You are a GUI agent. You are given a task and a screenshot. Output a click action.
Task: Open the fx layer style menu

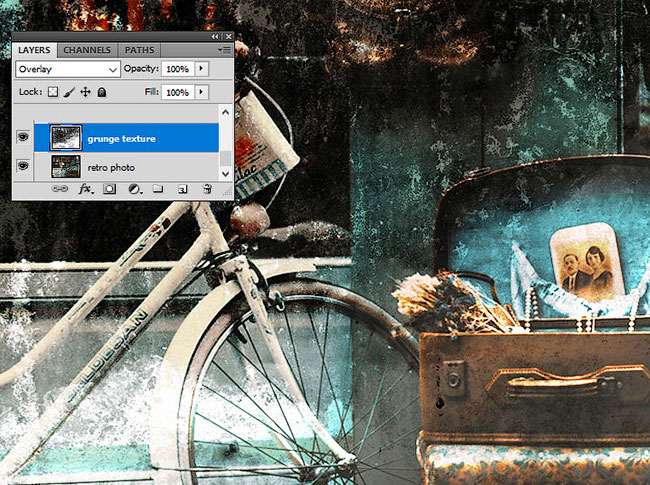point(85,189)
